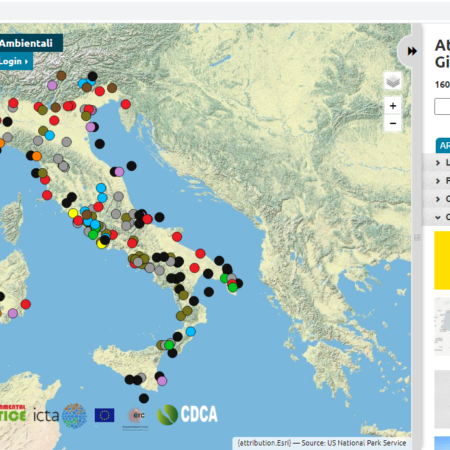Viewport: 450px width, 450px height.
Task: Select the red marker on Istria peninsula
Action: pyautogui.click(x=125, y=104)
